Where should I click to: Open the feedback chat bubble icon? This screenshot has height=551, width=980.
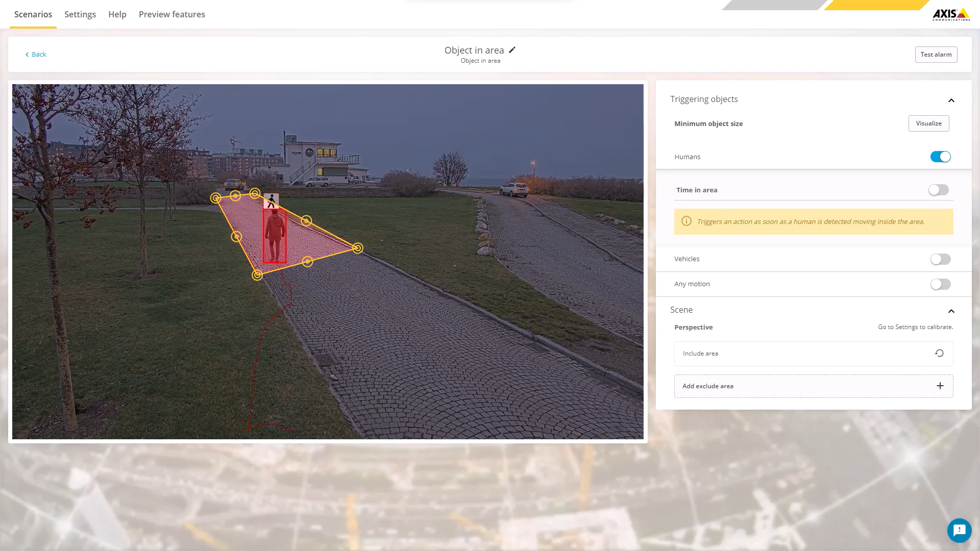(959, 531)
